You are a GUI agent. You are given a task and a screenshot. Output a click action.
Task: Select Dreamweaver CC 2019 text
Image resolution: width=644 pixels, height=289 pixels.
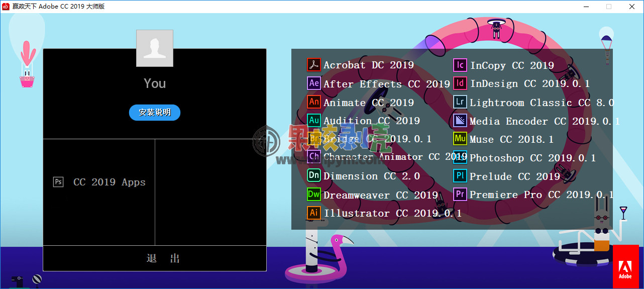tap(381, 195)
